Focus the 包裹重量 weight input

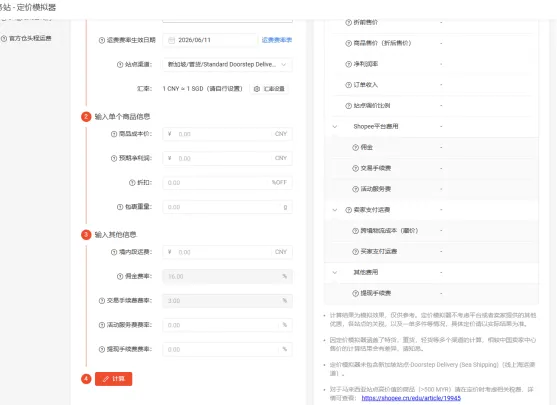(227, 207)
